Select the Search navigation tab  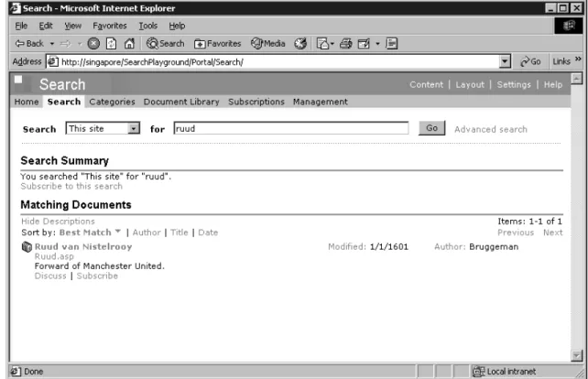(x=64, y=102)
